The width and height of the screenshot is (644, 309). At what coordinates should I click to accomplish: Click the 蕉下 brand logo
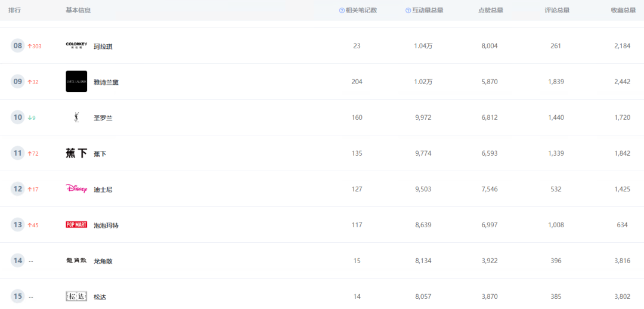76,153
